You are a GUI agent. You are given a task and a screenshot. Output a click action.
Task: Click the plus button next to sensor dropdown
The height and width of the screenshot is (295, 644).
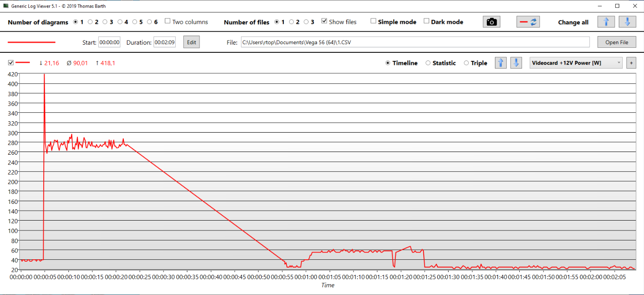tap(631, 63)
